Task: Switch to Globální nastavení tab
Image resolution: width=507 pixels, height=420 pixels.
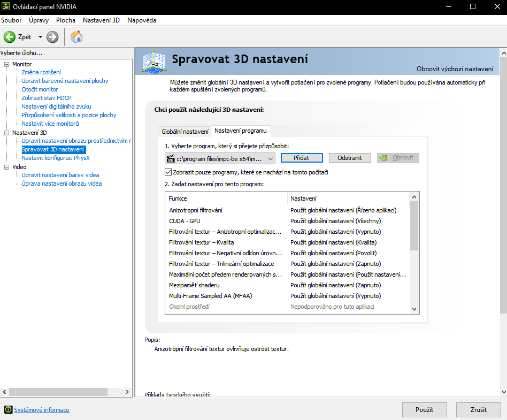Action: click(185, 132)
